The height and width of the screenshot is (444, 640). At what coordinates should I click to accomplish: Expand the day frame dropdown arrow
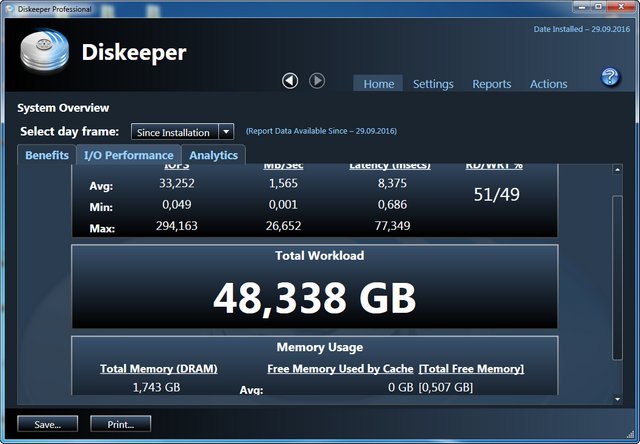click(226, 132)
